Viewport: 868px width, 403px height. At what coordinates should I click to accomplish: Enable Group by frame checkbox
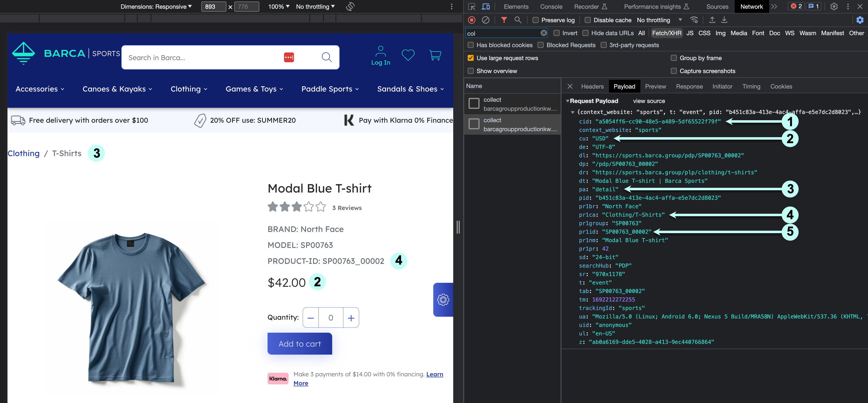(x=674, y=58)
